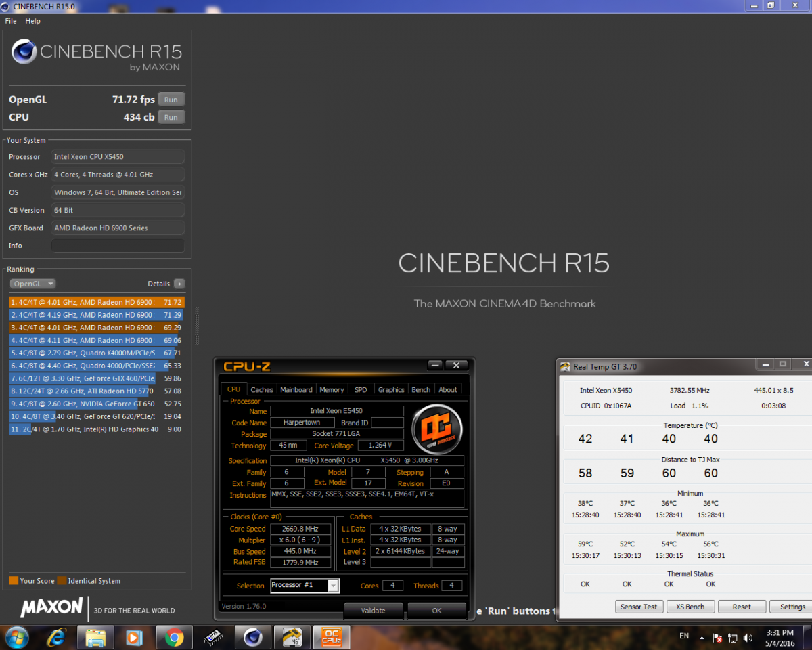Maximize the Real Temp GT window
The image size is (812, 650).
click(x=783, y=364)
